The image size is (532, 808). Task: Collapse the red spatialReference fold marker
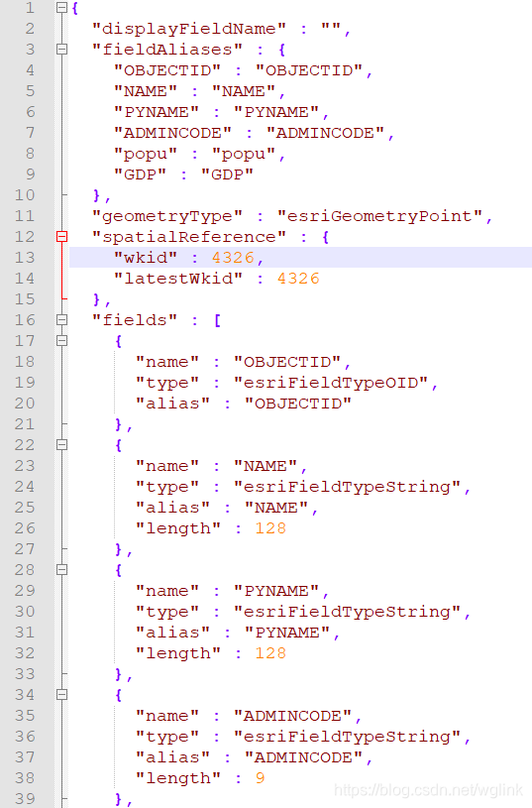click(x=61, y=237)
